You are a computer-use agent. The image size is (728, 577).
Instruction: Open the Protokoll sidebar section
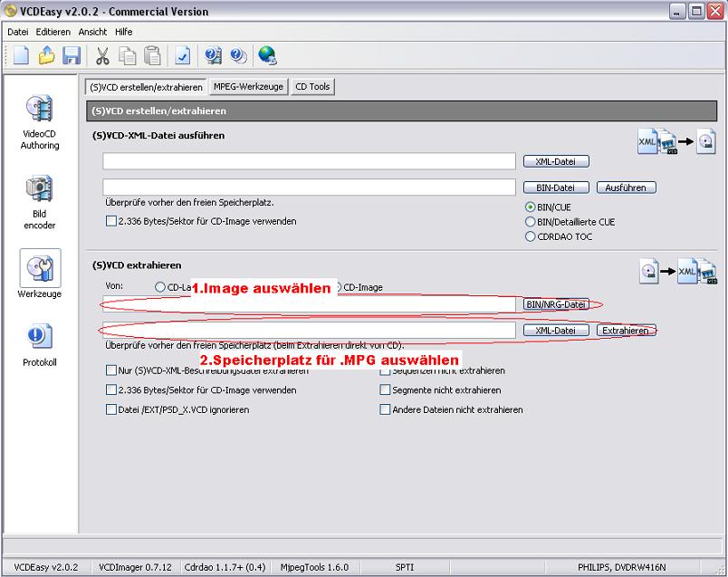coord(40,345)
